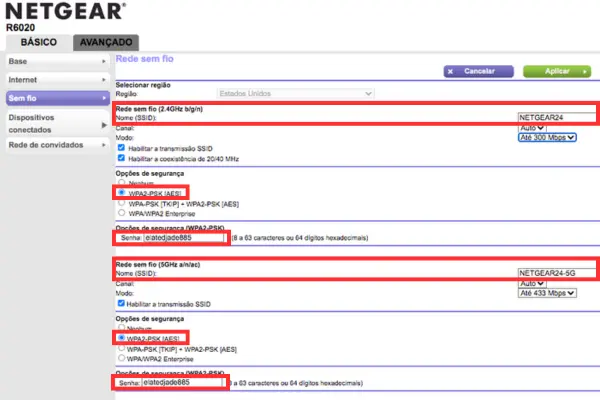
Task: Click the arrow icon on Aplicar
Action: (585, 72)
